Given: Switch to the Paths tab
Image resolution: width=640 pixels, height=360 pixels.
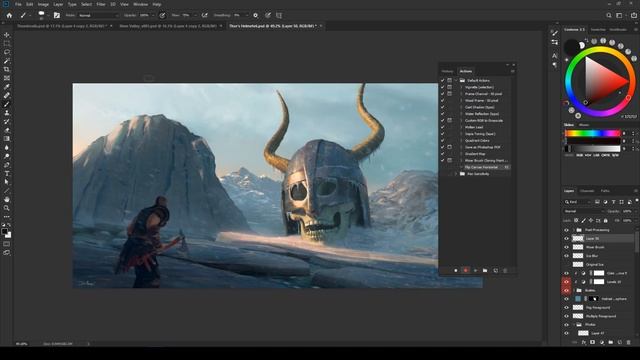Looking at the screenshot, I should (605, 191).
